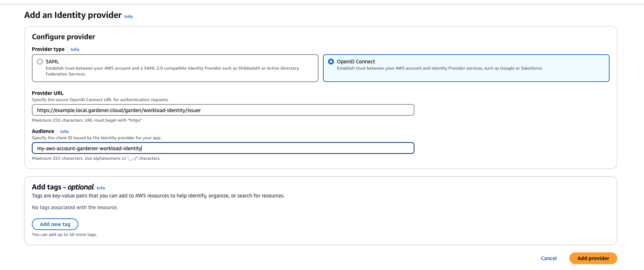The height and width of the screenshot is (270, 644).
Task: Click the Add tags - optional heading
Action: (x=63, y=187)
